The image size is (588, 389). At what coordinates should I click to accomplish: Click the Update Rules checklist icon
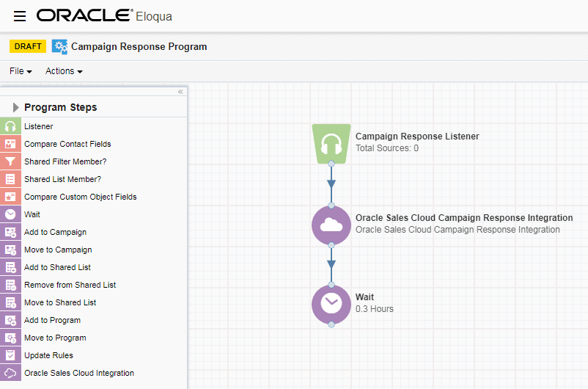(x=10, y=355)
